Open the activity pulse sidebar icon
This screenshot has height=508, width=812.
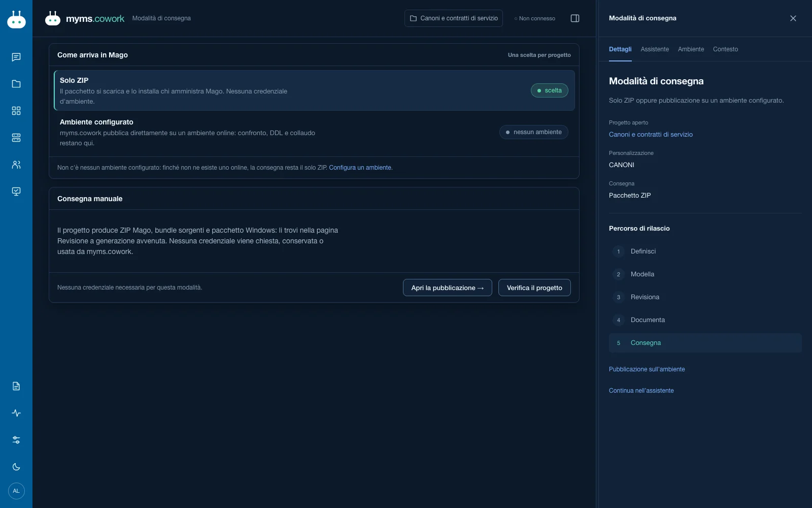[16, 413]
